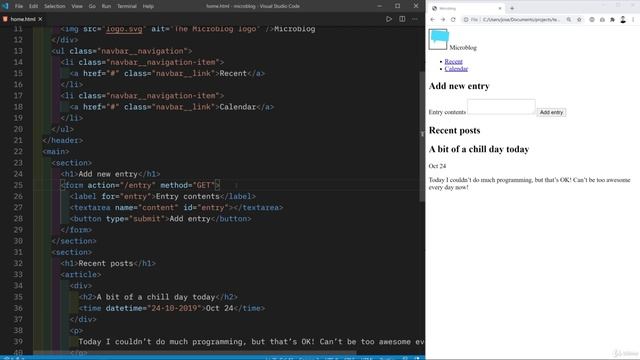Click the VS Code horizontal scrollbar
The height and width of the screenshot is (360, 640).
point(195,352)
